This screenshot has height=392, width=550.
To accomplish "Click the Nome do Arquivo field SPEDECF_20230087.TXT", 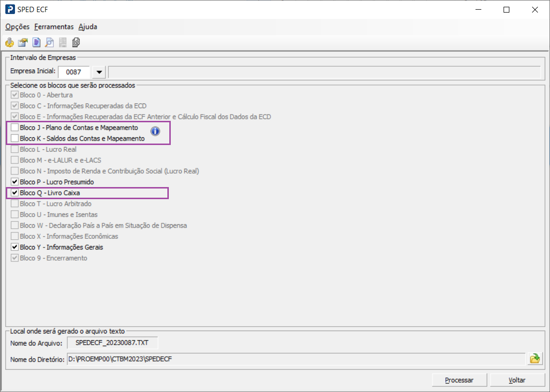I will click(x=112, y=343).
